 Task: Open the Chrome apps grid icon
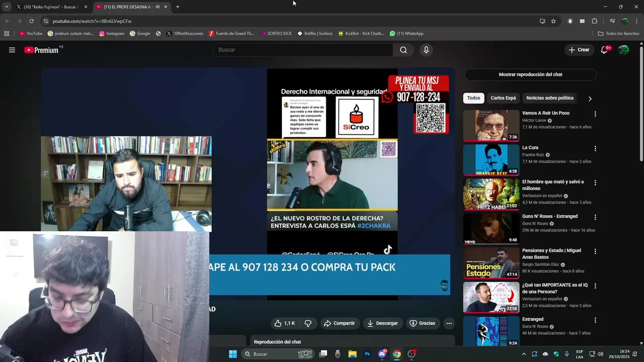pyautogui.click(x=7, y=34)
